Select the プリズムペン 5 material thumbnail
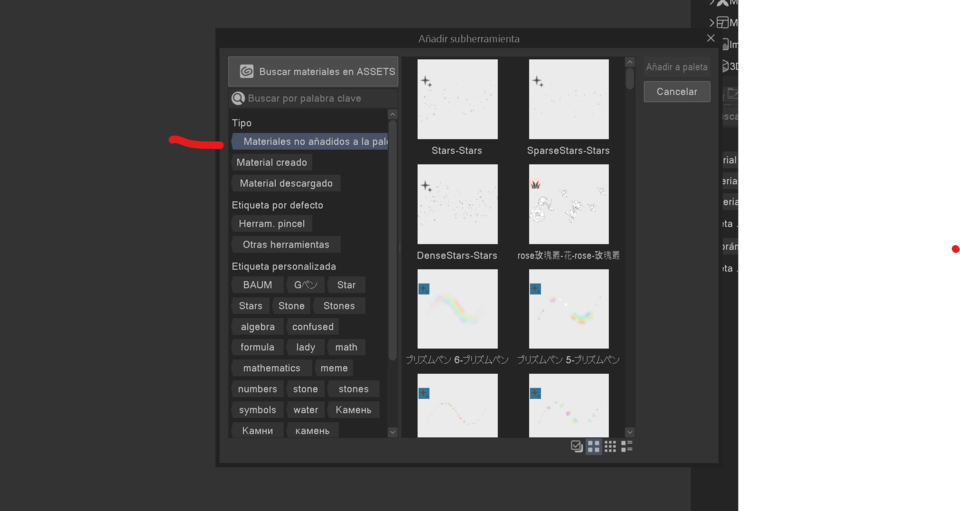The image size is (960, 511). (569, 309)
